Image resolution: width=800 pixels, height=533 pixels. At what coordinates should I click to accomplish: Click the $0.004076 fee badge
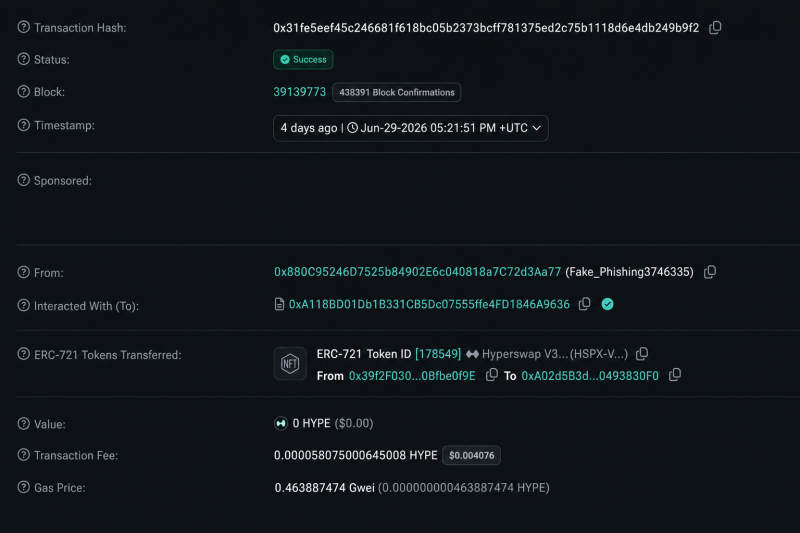(x=471, y=455)
